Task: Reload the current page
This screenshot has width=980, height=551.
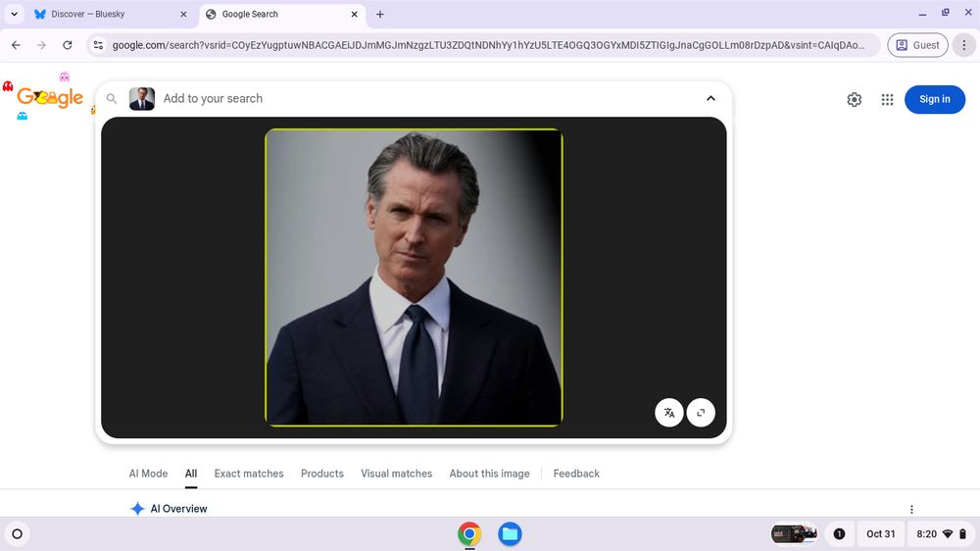Action: [x=67, y=45]
